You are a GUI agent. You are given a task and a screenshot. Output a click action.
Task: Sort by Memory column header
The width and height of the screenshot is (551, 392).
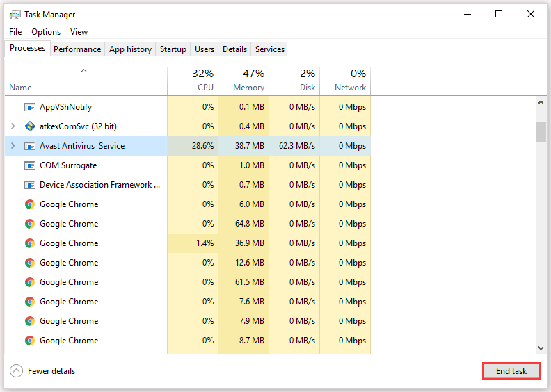243,81
